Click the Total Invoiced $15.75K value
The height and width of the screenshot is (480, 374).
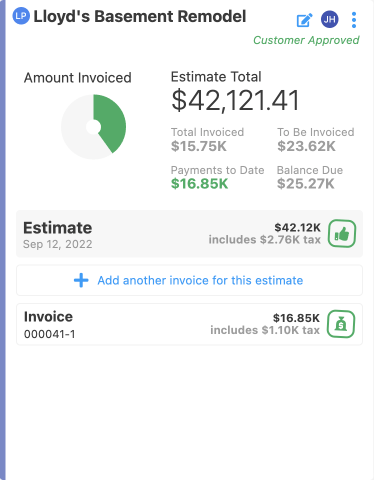(x=199, y=146)
